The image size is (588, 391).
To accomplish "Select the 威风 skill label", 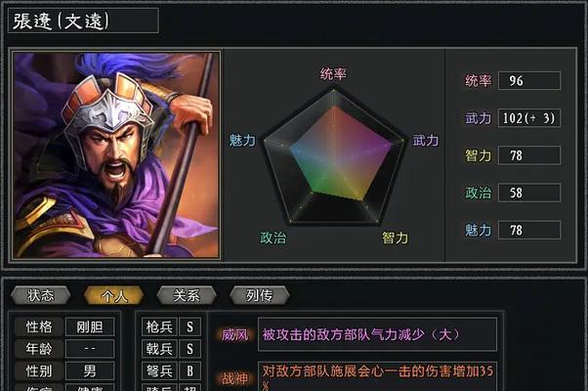I will pos(234,334).
